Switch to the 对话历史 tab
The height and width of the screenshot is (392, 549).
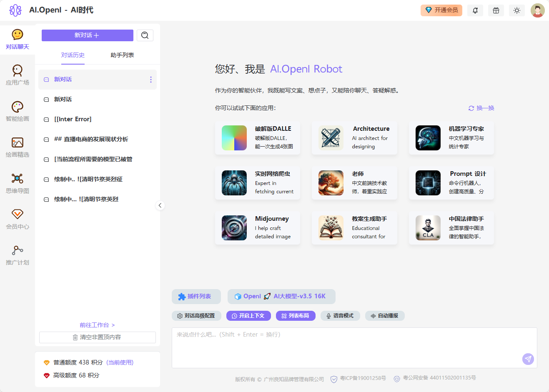[73, 55]
